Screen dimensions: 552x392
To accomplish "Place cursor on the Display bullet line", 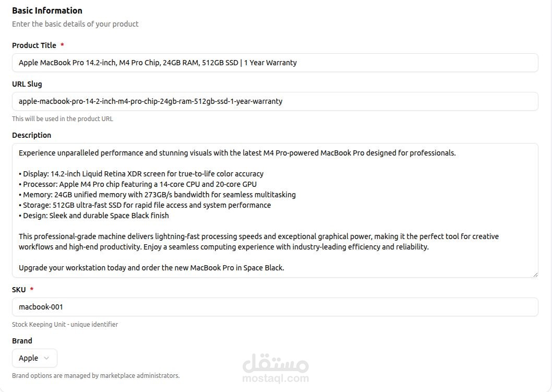I will point(141,174).
